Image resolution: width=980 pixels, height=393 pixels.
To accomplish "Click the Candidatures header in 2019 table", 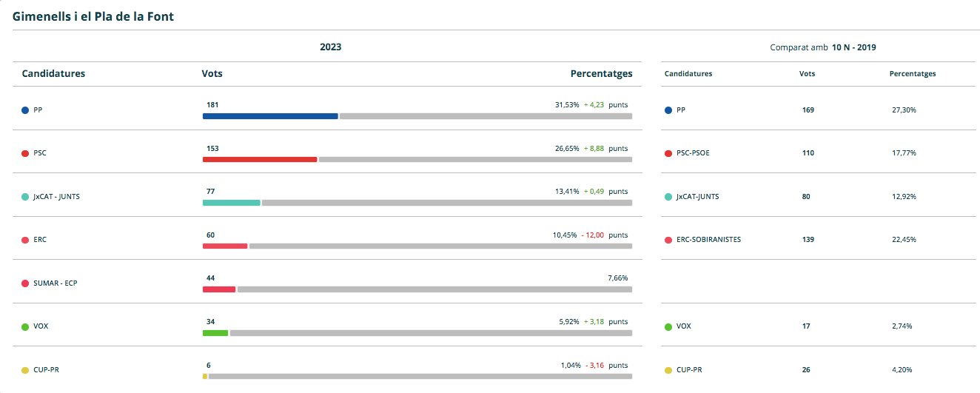I will click(688, 74).
